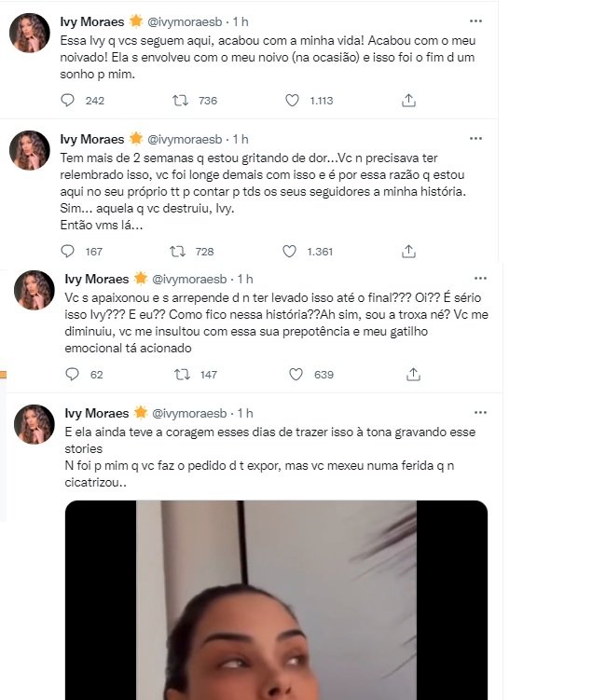The image size is (592, 700).
Task: Reply to the tweet with 242 replies
Action: (x=66, y=101)
